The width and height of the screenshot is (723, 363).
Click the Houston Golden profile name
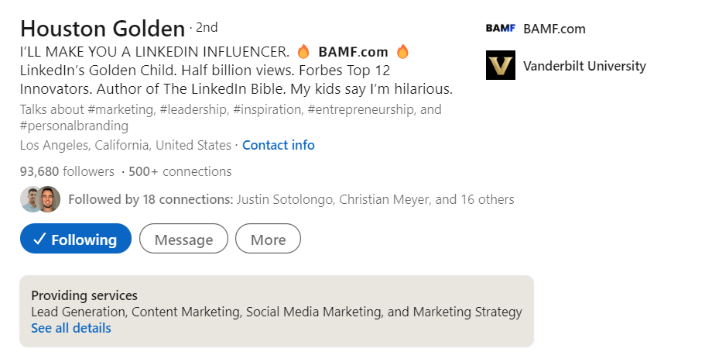pos(102,29)
